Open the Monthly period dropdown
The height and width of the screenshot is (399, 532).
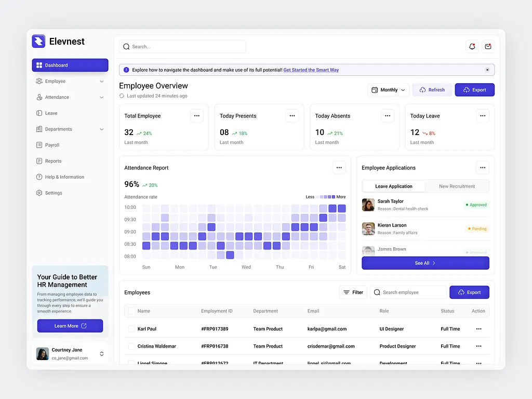point(389,90)
